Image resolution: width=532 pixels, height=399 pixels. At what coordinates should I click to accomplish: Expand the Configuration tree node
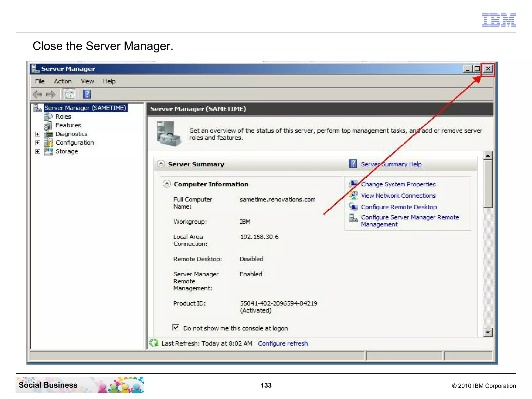38,143
